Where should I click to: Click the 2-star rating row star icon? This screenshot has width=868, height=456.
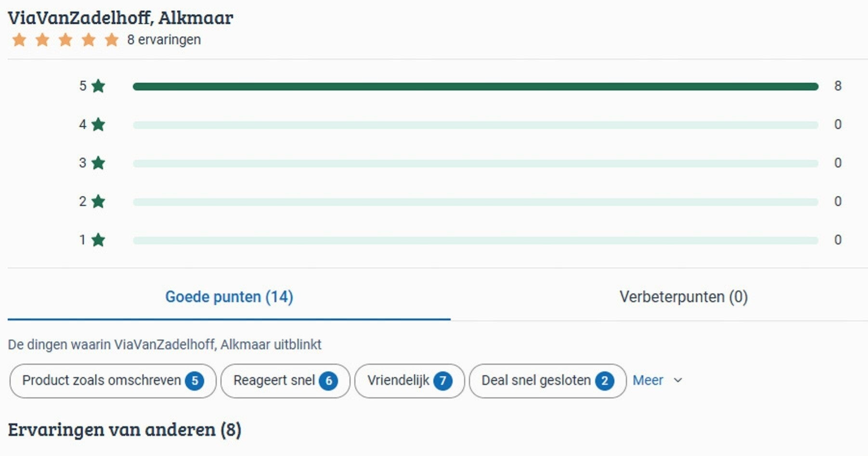click(x=98, y=202)
